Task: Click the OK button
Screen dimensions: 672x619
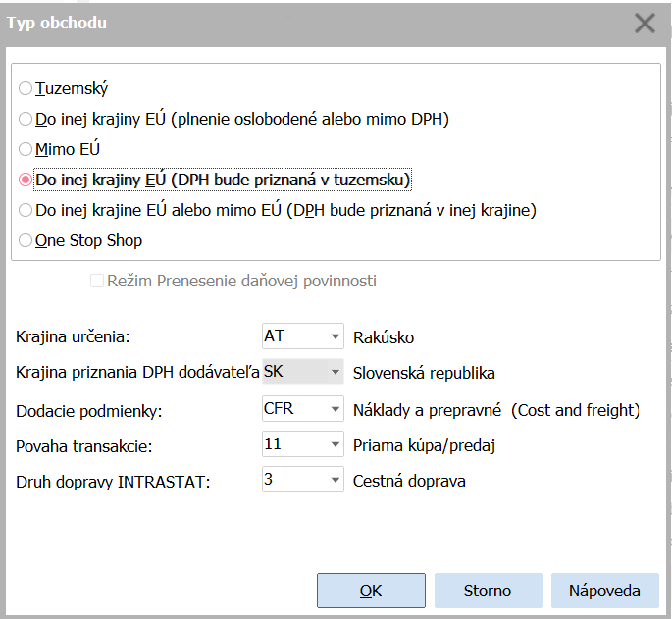Action: pos(371,591)
